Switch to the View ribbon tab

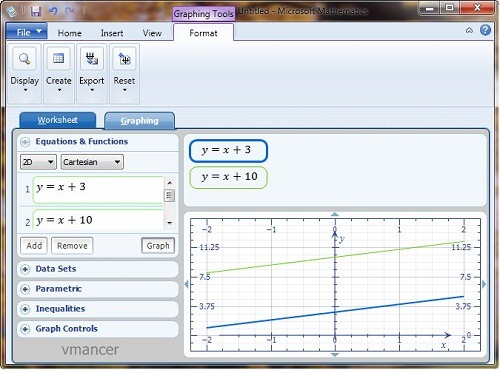(152, 33)
